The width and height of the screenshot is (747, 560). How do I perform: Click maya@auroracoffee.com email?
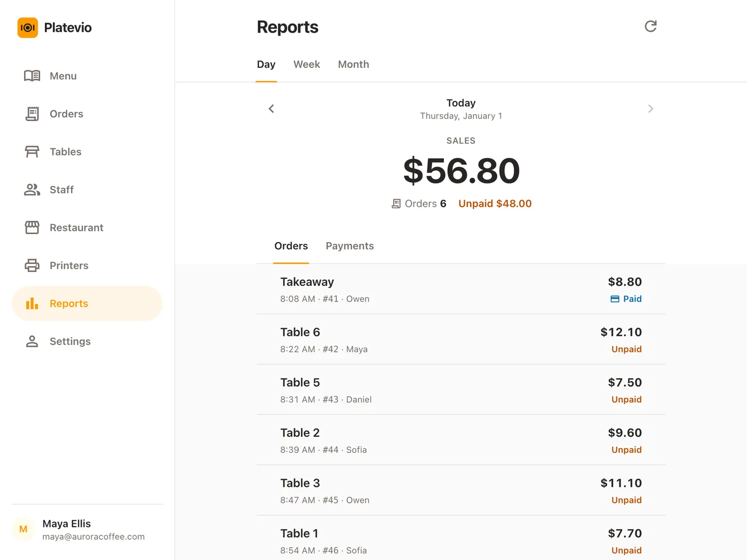click(93, 537)
